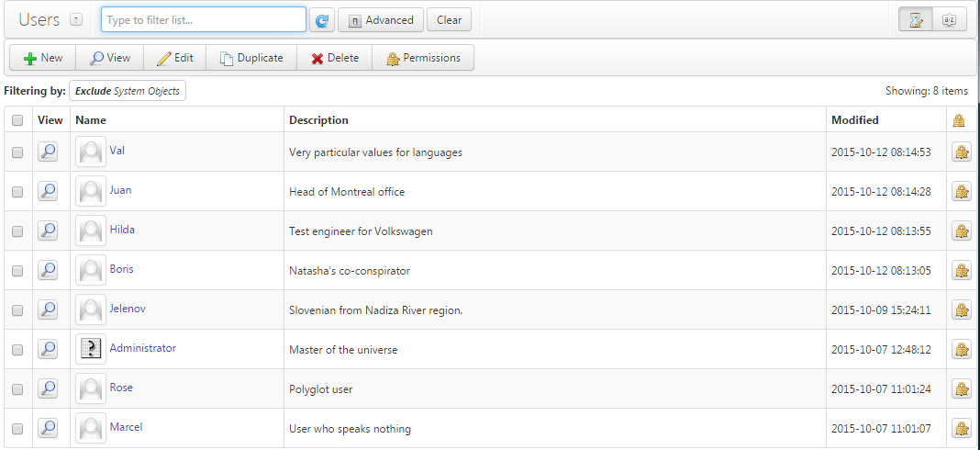Open the Val user link
The image size is (980, 450).
pyautogui.click(x=117, y=151)
